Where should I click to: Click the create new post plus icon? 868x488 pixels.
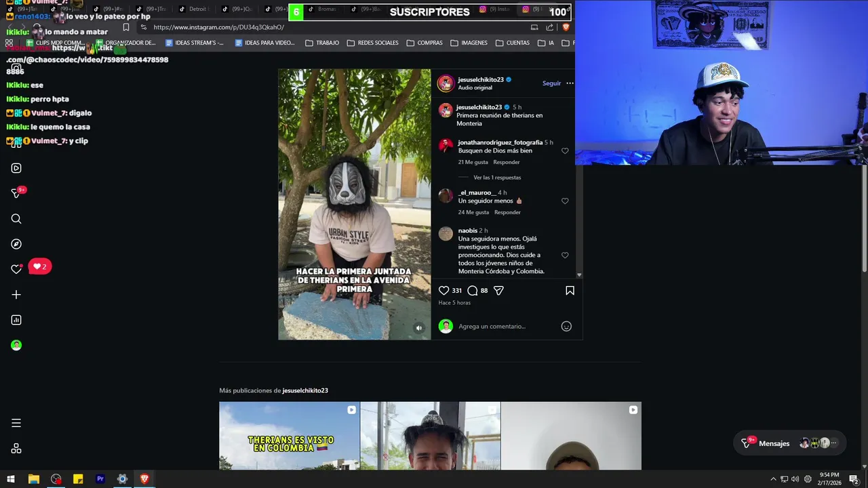[16, 295]
